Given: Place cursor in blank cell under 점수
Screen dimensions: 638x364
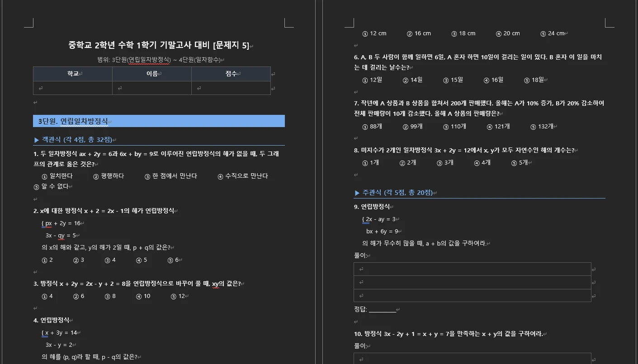Looking at the screenshot, I should [x=231, y=88].
